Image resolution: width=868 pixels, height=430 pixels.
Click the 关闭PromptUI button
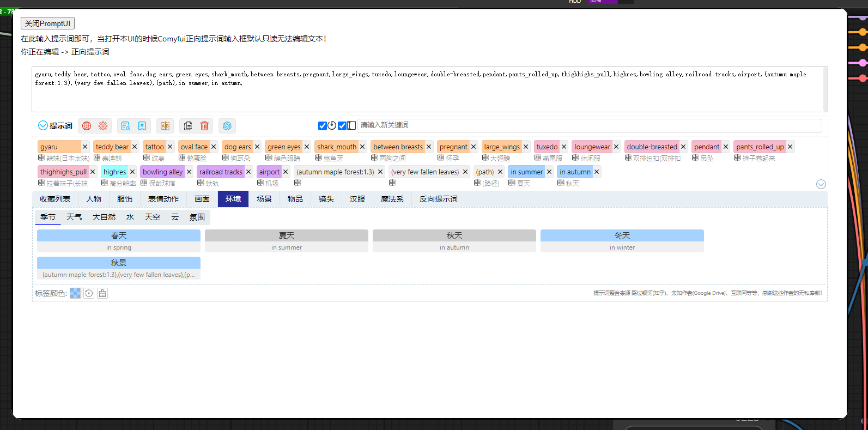pyautogui.click(x=47, y=23)
